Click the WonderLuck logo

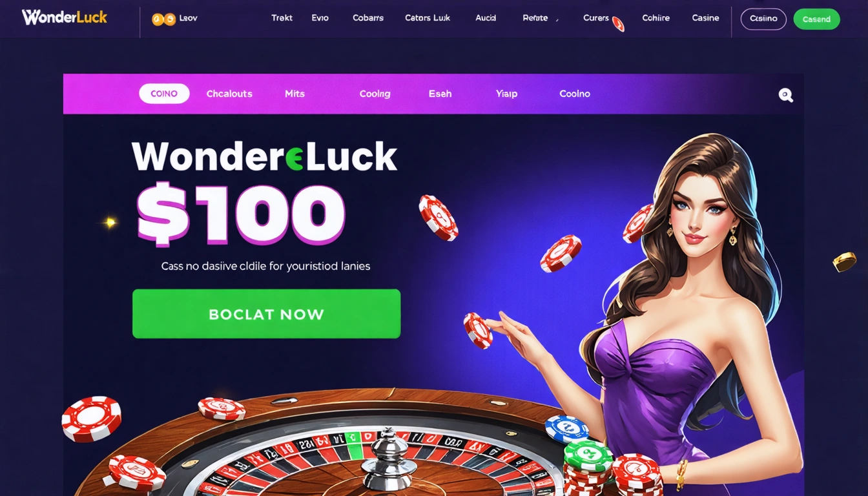tap(65, 17)
